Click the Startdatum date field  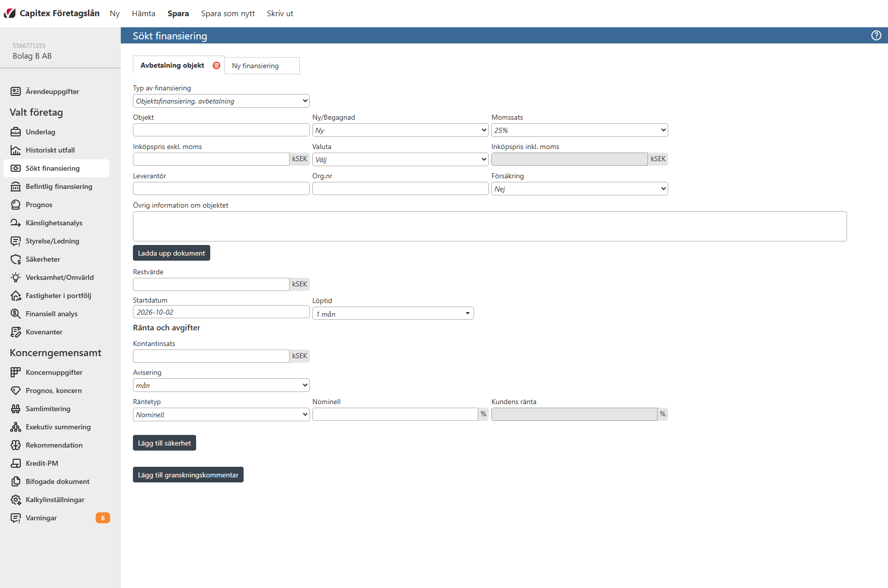[x=221, y=312]
